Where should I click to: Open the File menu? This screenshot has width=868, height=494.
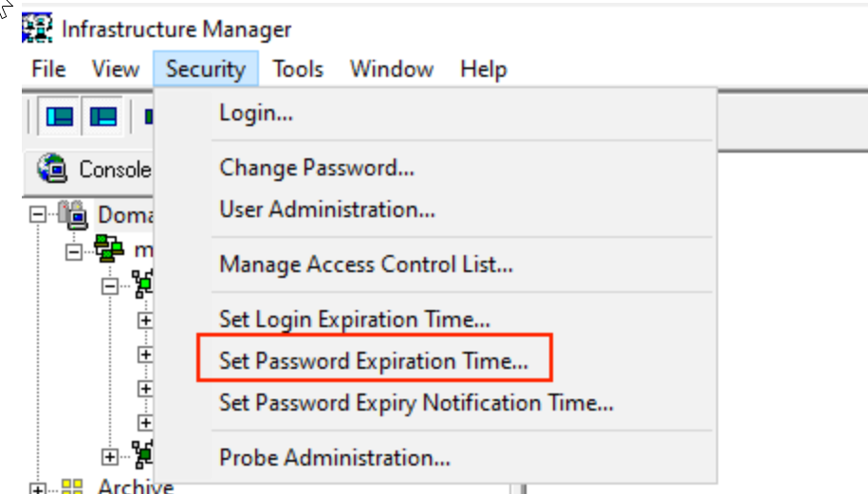[x=48, y=69]
